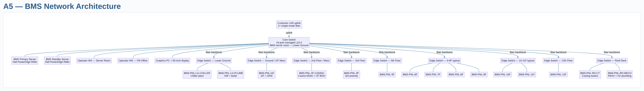
Task: Select Operator WS — FM Office node
Action: click(133, 61)
